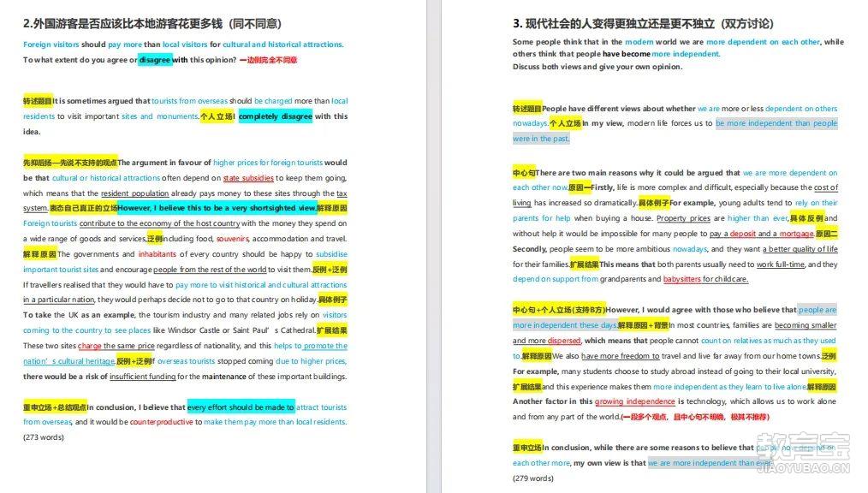Screen dimensions: 868x493
Task: Click blue phrase 'cultural and historical attractions.' in left prompt
Action: click(283, 45)
